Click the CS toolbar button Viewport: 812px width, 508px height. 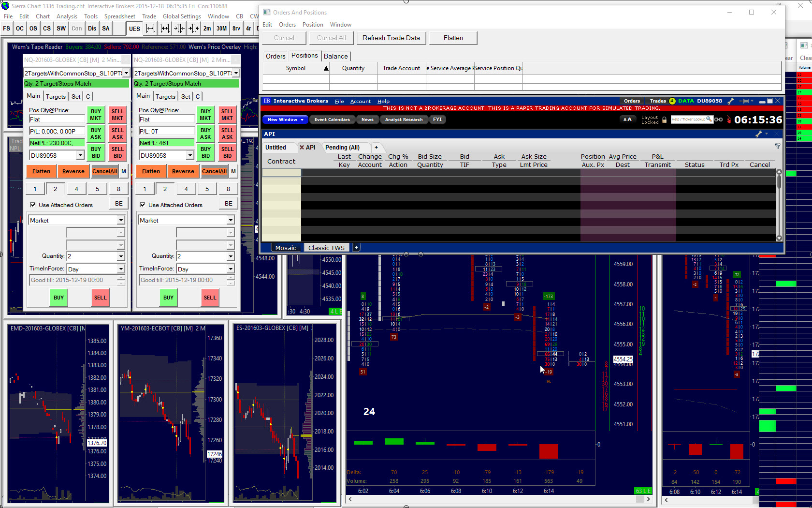click(47, 29)
